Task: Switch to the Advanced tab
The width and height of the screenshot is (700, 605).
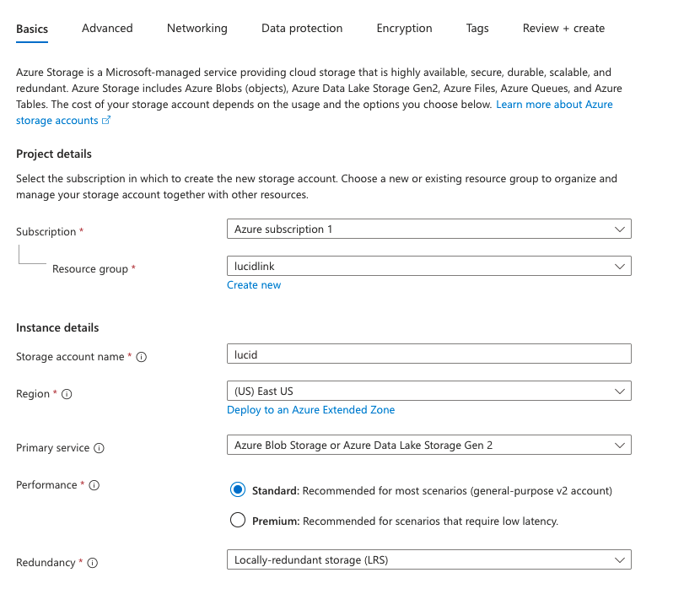Action: (x=107, y=28)
